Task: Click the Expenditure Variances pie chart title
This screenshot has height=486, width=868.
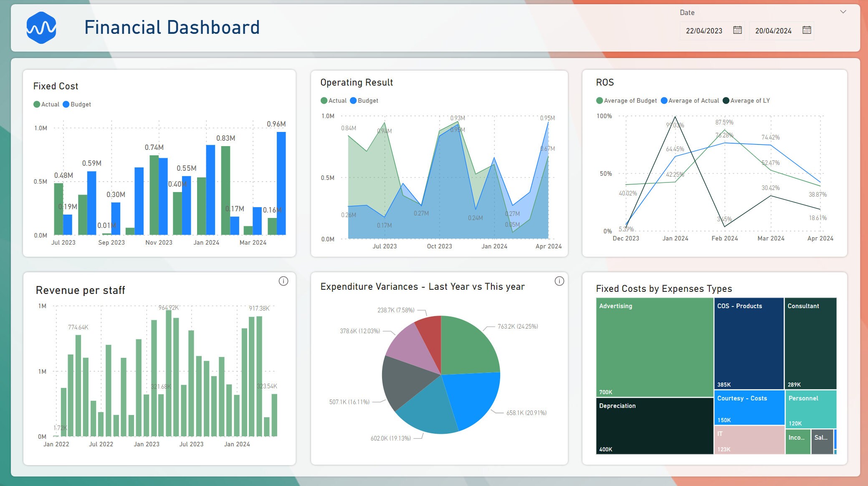Action: coord(423,286)
